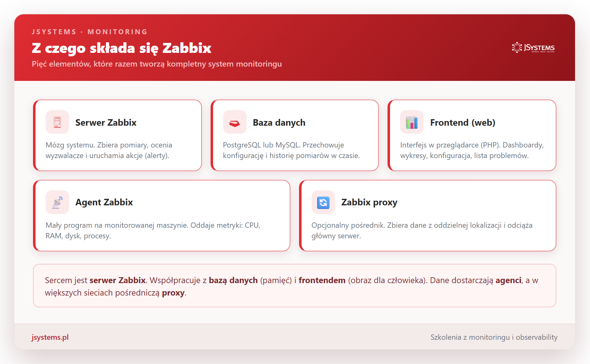Click the description 'Mózg systemu. Zbiera pomiary'
Screen dimensions: 590x364
(109, 150)
